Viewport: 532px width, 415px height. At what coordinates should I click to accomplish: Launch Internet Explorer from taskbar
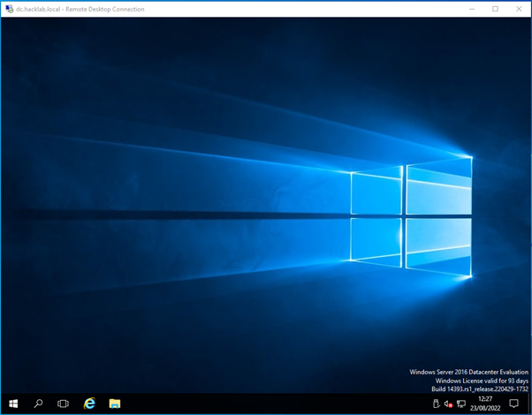pyautogui.click(x=89, y=404)
